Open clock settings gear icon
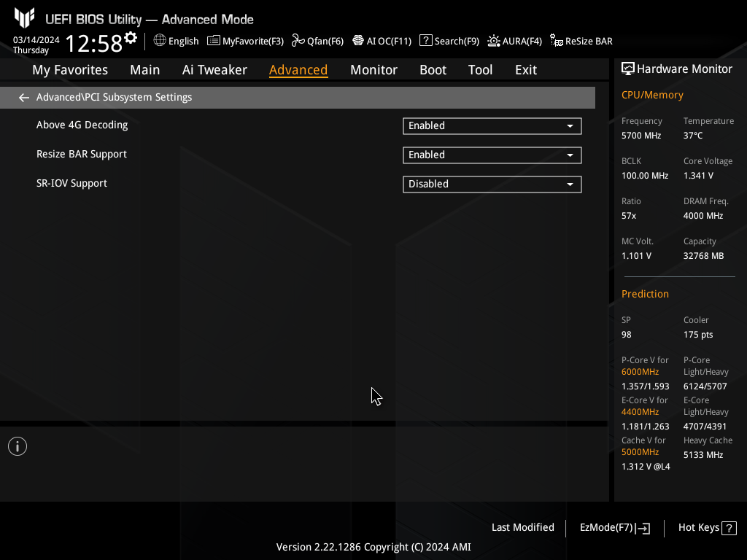This screenshot has width=747, height=560. tap(131, 38)
